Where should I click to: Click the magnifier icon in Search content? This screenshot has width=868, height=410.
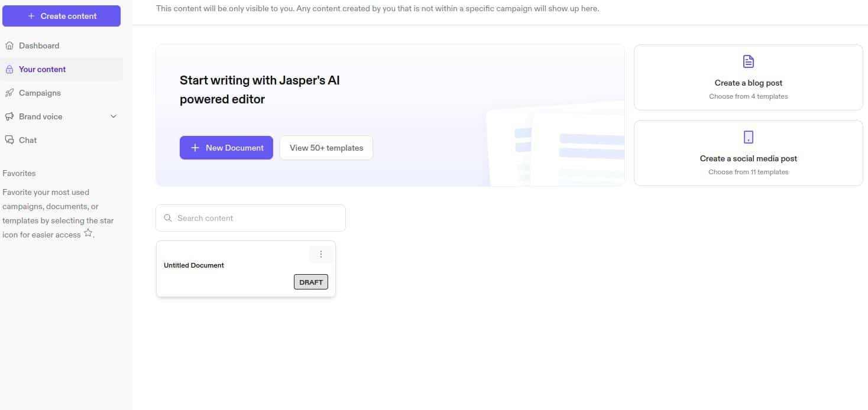(x=168, y=218)
